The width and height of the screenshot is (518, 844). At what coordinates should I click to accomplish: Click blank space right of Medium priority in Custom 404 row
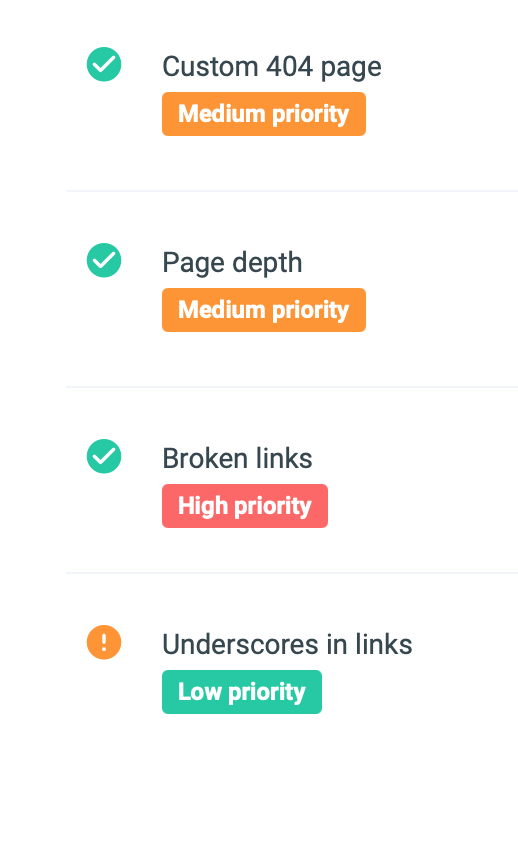point(442,114)
